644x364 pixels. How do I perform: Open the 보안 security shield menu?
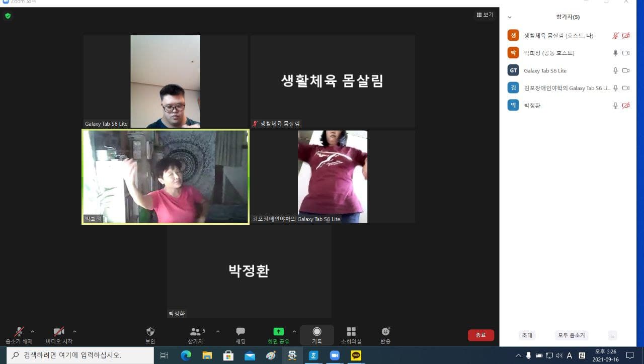(x=150, y=335)
